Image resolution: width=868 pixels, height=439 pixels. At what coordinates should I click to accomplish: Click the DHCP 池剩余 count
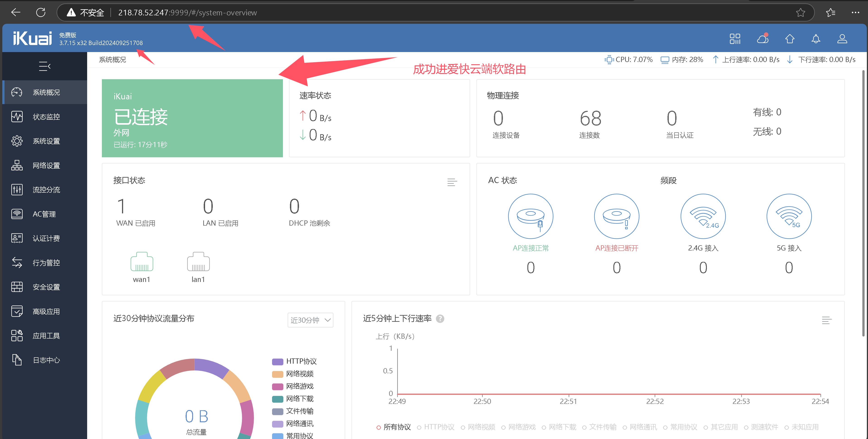click(294, 206)
